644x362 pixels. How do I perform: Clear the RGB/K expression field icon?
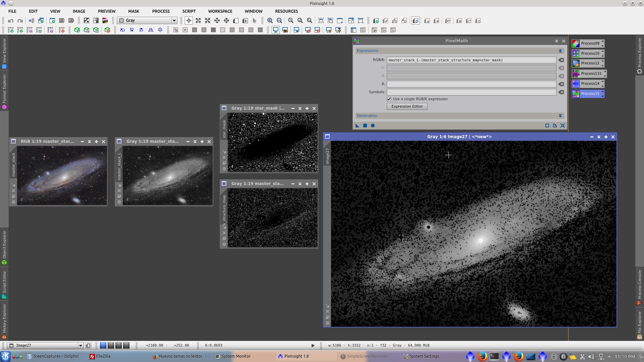pos(561,60)
